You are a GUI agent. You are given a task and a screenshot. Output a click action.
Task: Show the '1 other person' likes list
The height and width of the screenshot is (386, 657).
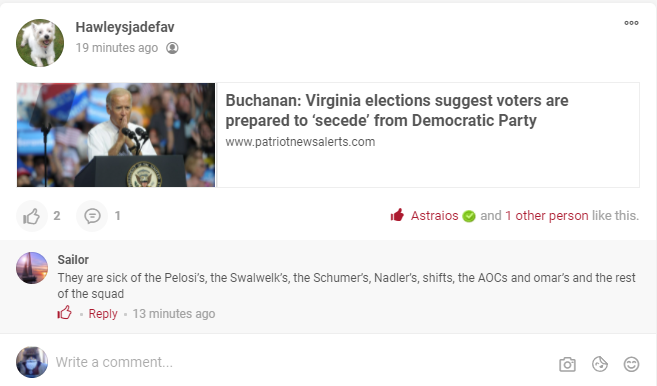coord(547,216)
